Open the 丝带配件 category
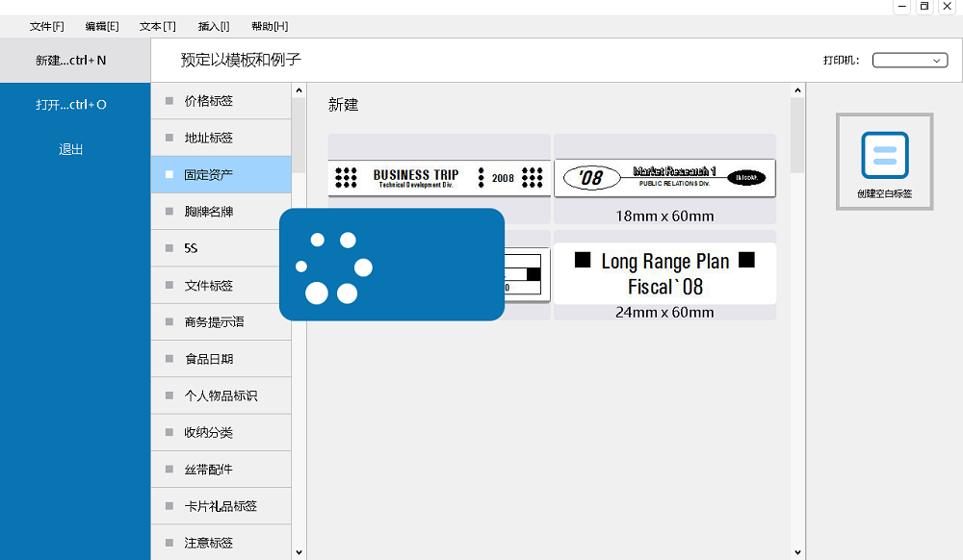 coord(209,470)
